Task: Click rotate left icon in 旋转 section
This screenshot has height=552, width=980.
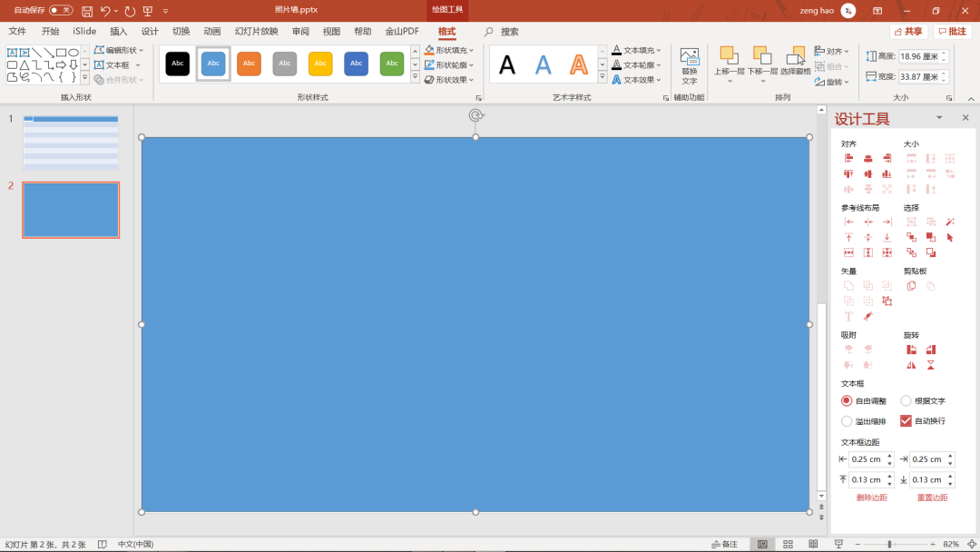Action: 911,350
